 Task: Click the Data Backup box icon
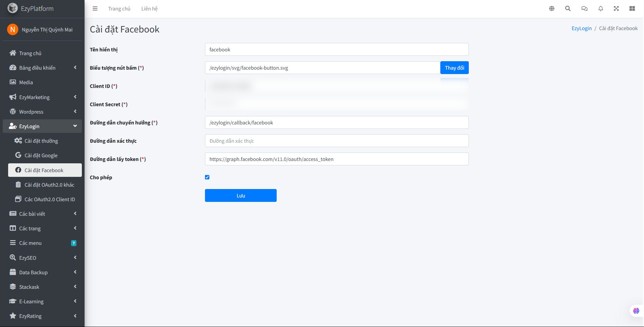pos(13,272)
